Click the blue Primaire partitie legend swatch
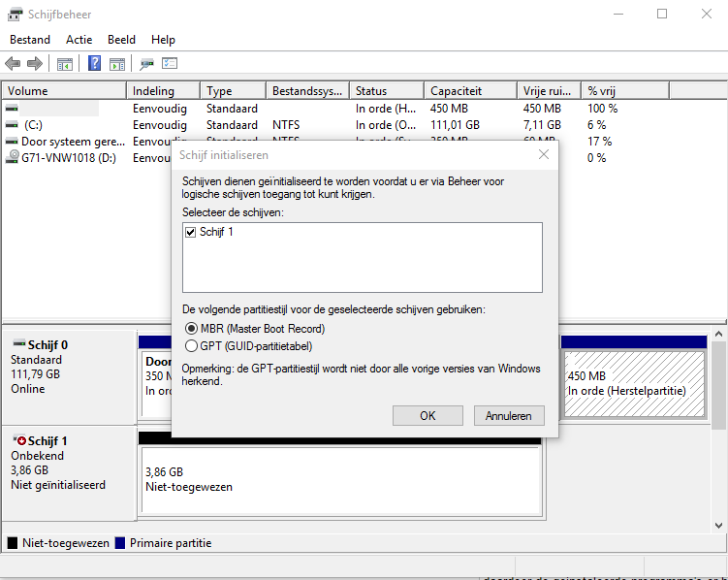 (120, 543)
